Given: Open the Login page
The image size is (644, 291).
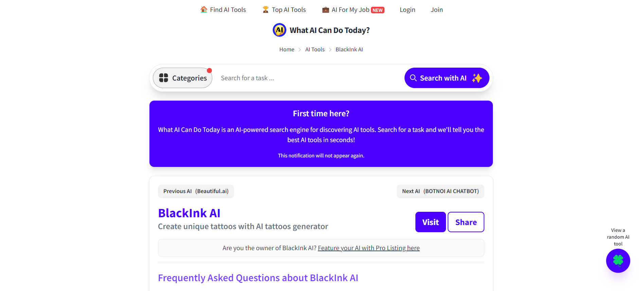Looking at the screenshot, I should click(408, 10).
